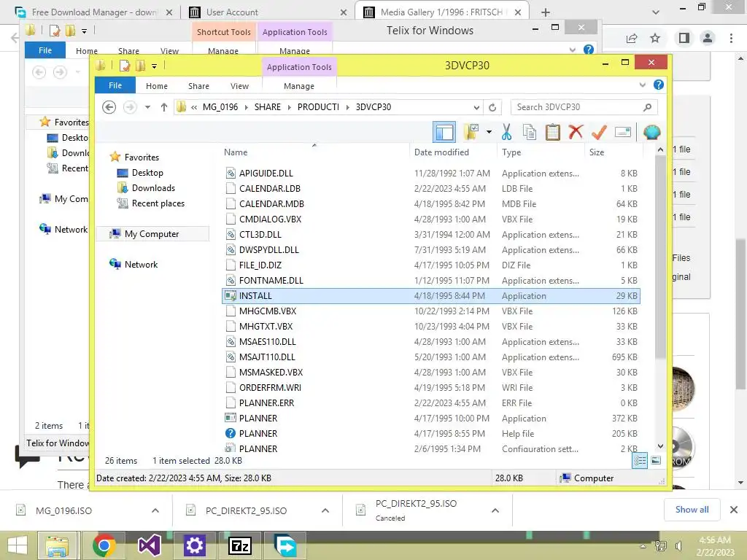Open Chrome from the taskbar
Viewport: 747px width, 560px height.
pyautogui.click(x=104, y=545)
